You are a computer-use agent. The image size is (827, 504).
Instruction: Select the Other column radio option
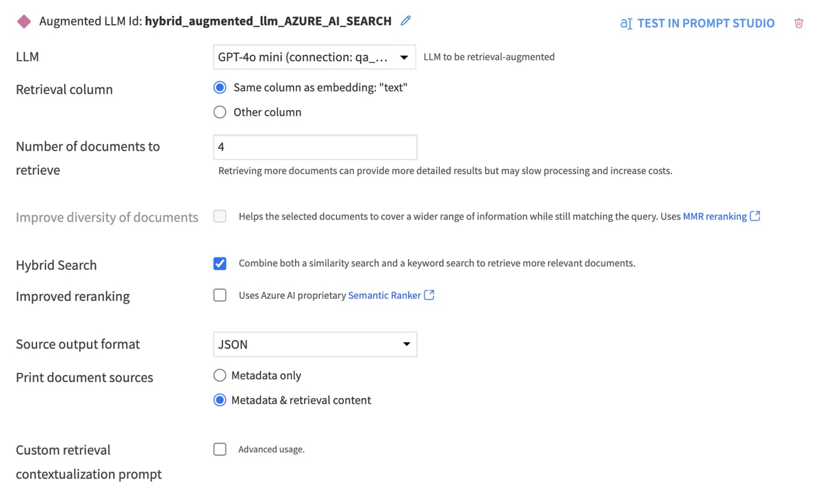220,112
